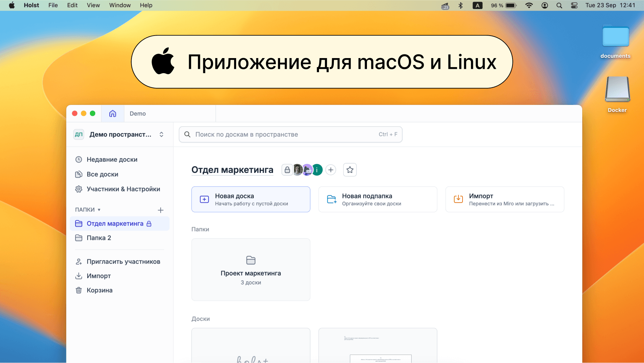The width and height of the screenshot is (644, 363).
Task: Open the Help menu
Action: tap(146, 5)
